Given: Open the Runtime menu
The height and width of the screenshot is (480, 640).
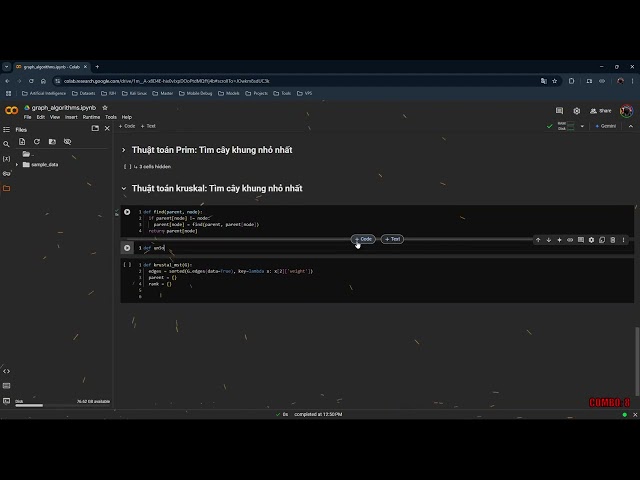Looking at the screenshot, I should tap(91, 117).
